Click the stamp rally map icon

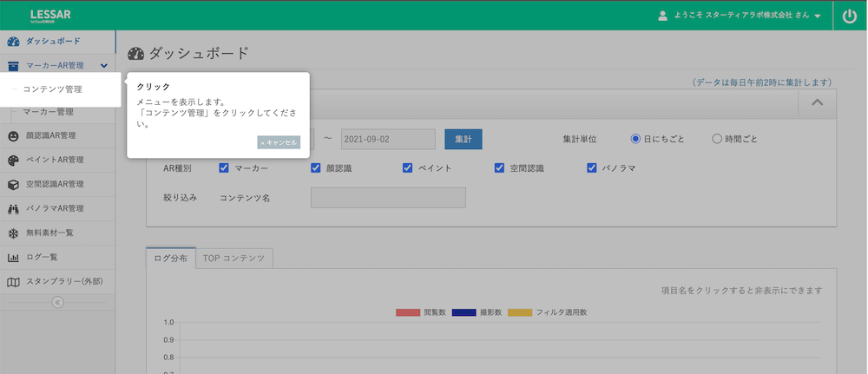(13, 282)
